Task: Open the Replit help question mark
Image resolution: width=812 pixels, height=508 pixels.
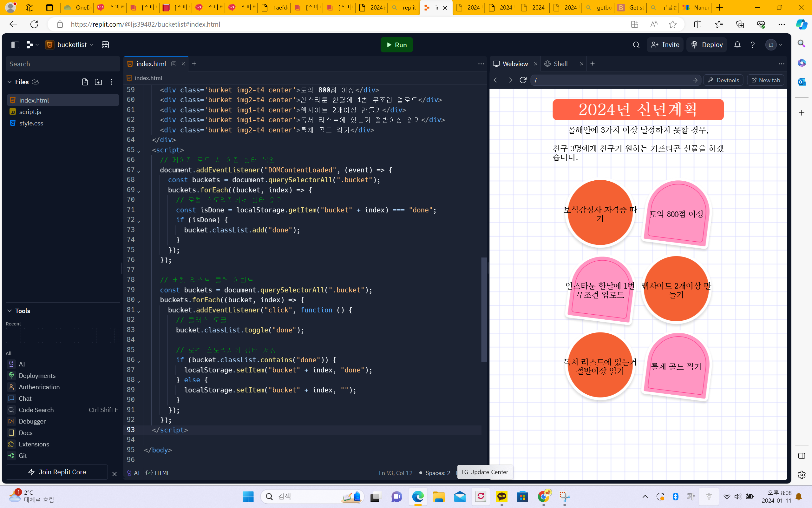Action: [x=753, y=45]
